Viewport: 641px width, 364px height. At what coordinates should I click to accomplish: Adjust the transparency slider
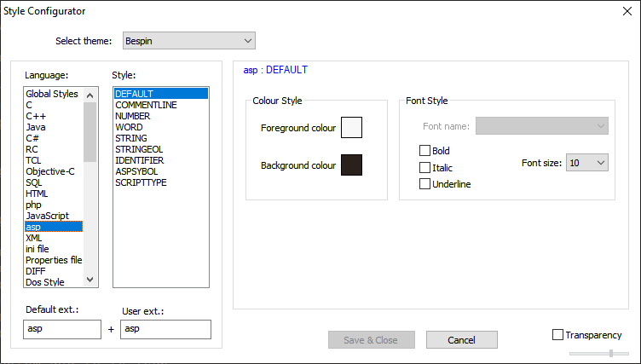[609, 353]
